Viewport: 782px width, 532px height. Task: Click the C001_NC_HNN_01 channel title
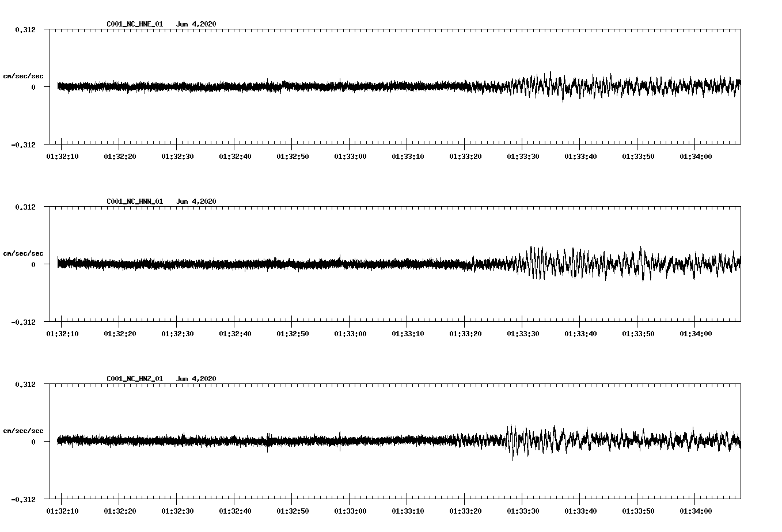135,202
